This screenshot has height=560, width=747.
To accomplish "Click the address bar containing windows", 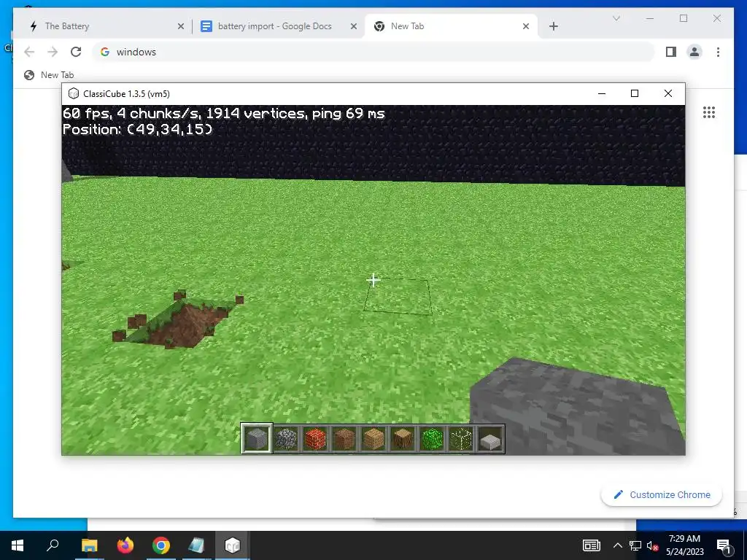I will pyautogui.click(x=373, y=52).
